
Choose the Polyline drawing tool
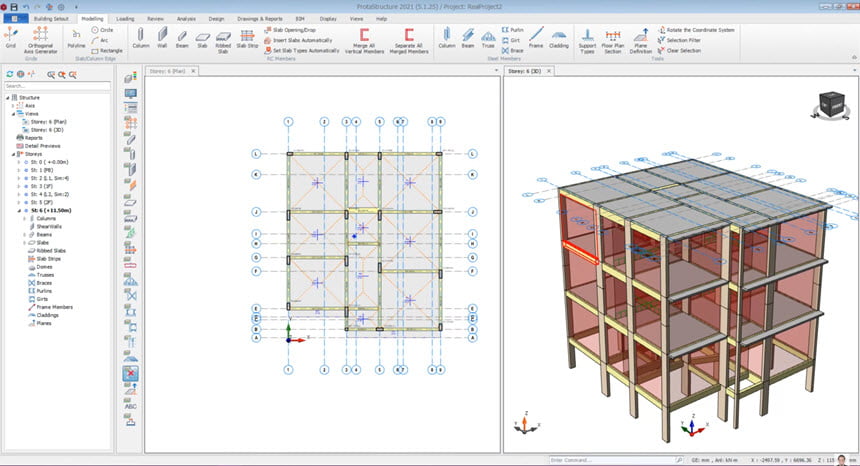[76, 38]
